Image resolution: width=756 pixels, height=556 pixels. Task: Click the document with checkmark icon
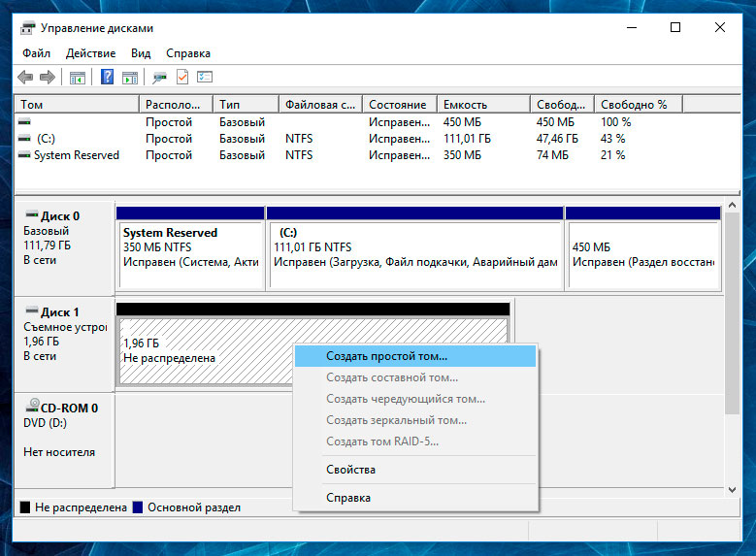tap(182, 77)
